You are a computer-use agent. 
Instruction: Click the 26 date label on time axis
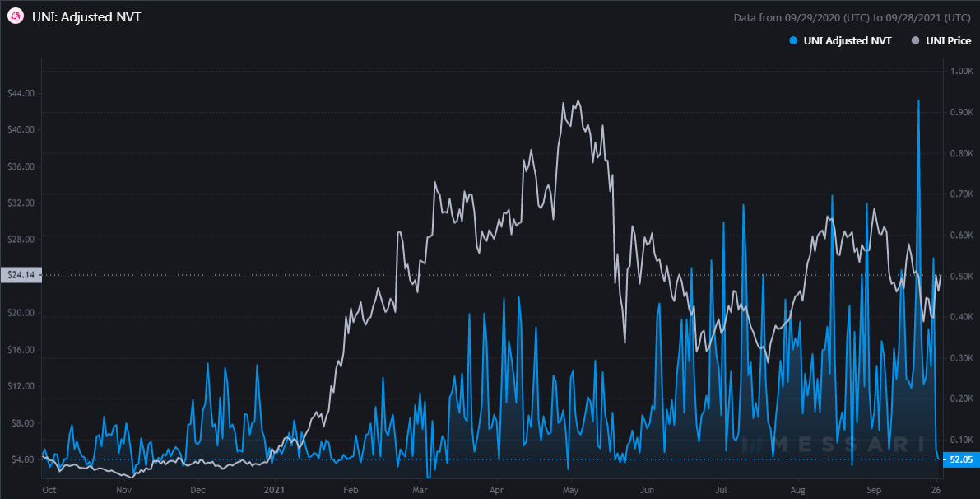pos(937,490)
